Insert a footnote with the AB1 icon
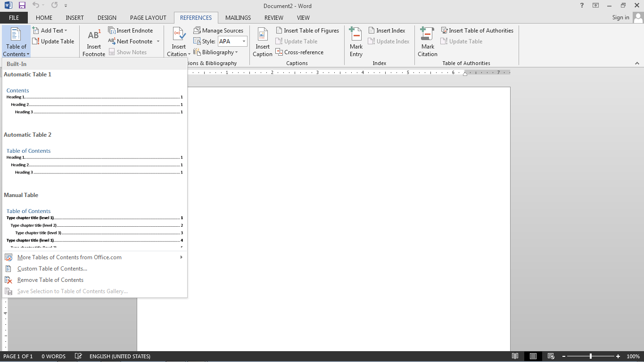644x362 pixels. (x=94, y=42)
